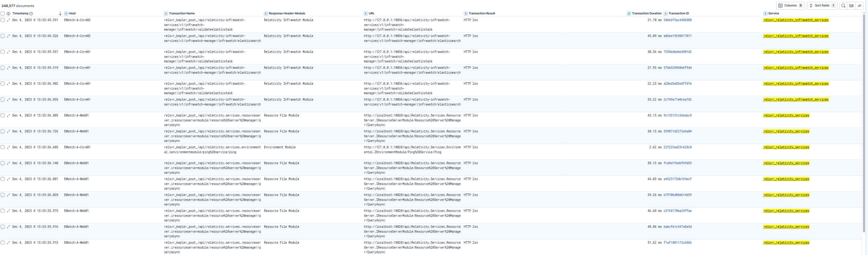Screen dimensions: 868x255
Task: Open the Service column header menu
Action: tap(774, 13)
